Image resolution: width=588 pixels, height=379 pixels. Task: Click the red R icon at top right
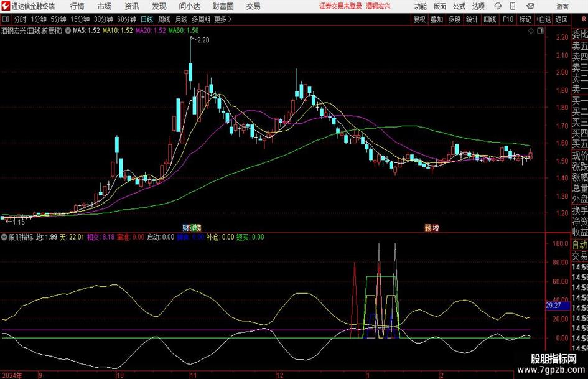coord(584,19)
